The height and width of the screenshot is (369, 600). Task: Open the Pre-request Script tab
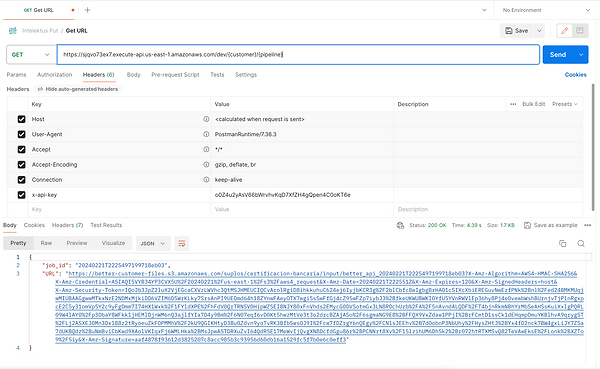[x=175, y=75]
